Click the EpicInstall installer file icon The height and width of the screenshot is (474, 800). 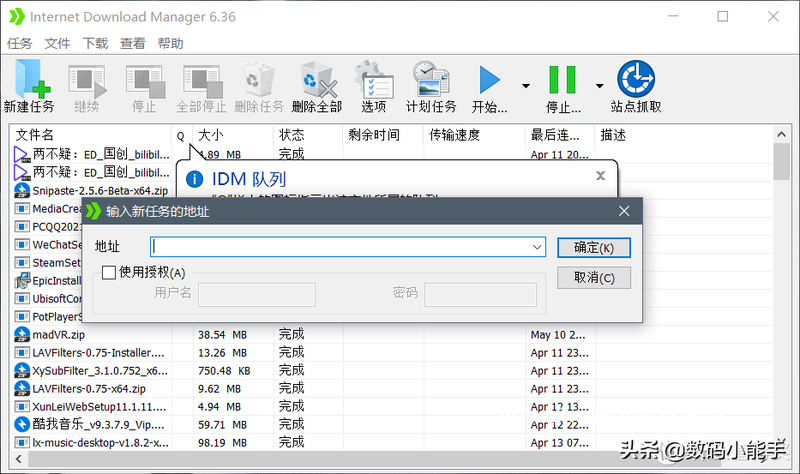click(x=22, y=281)
